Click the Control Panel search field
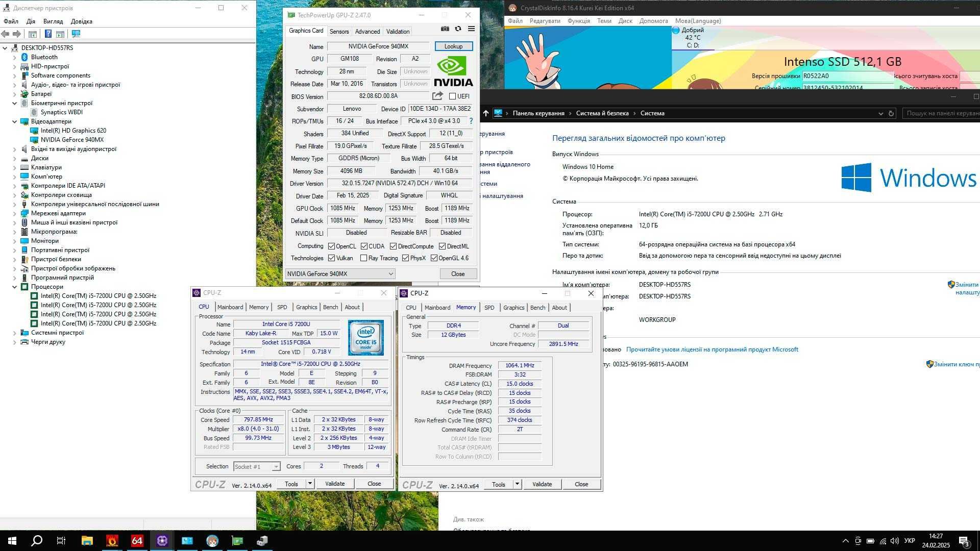980x551 pixels. (941, 113)
